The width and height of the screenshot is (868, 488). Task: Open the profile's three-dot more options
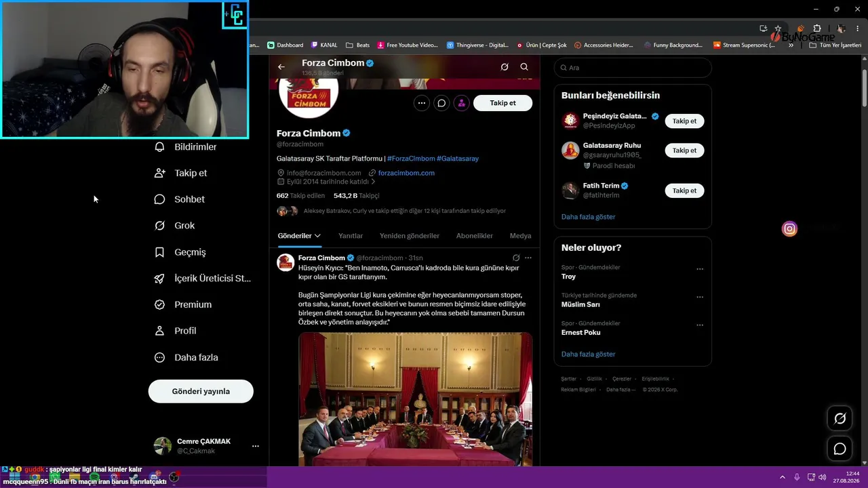422,103
